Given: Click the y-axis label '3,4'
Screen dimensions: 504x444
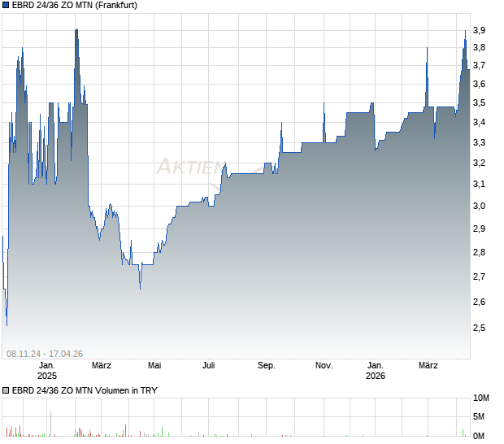Looking at the screenshot, I should point(479,122).
